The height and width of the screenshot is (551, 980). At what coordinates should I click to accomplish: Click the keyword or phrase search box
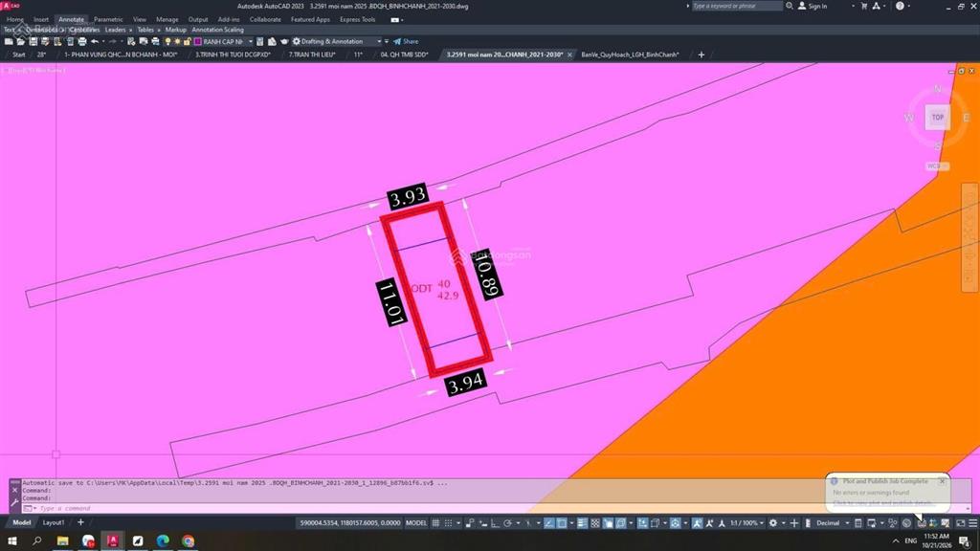coord(737,6)
